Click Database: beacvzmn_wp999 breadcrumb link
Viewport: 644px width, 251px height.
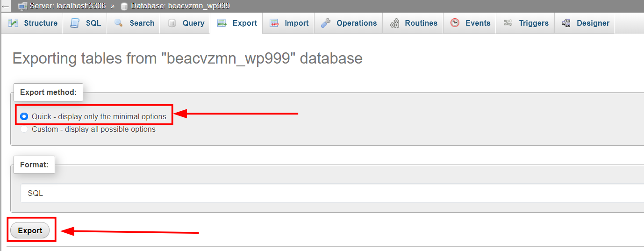pyautogui.click(x=180, y=6)
